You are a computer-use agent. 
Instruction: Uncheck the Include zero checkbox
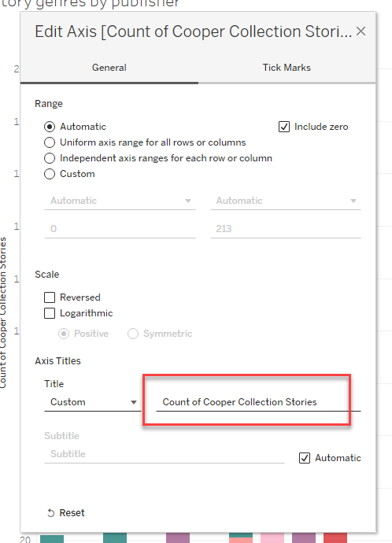(284, 127)
